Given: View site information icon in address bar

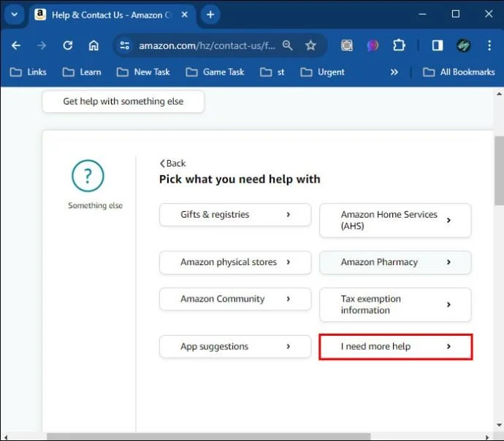Looking at the screenshot, I should point(126,45).
